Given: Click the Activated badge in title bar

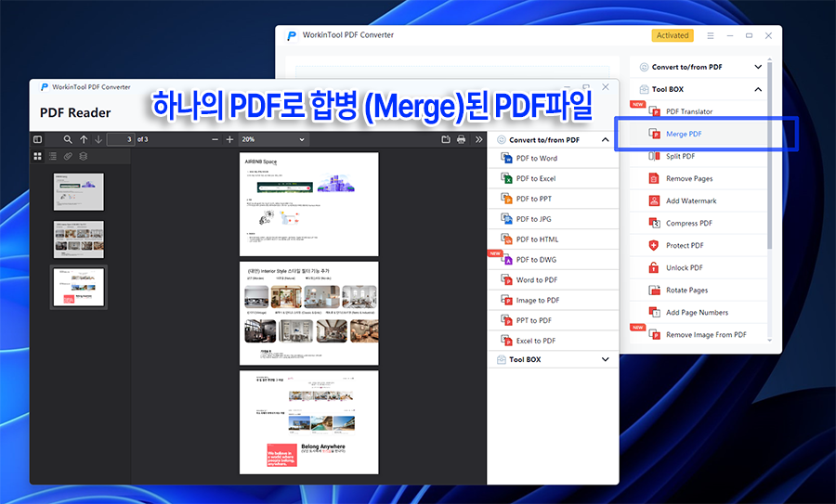Looking at the screenshot, I should tap(673, 35).
